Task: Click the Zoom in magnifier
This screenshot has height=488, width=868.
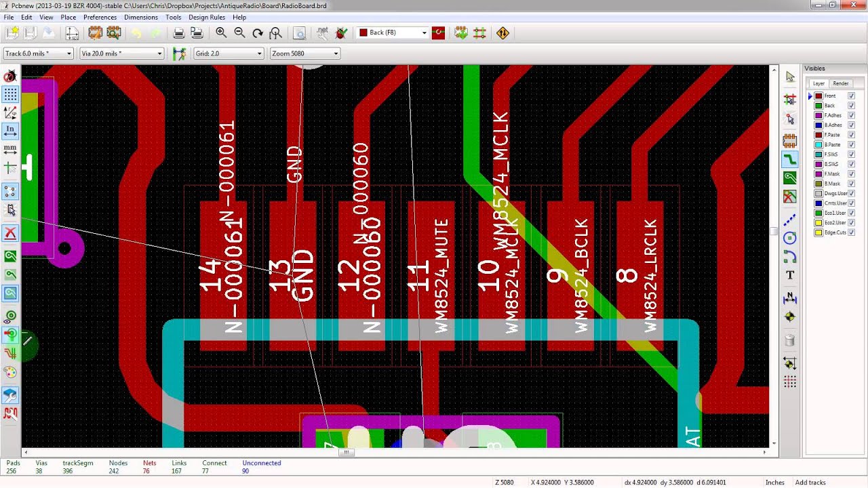Action: (x=221, y=33)
